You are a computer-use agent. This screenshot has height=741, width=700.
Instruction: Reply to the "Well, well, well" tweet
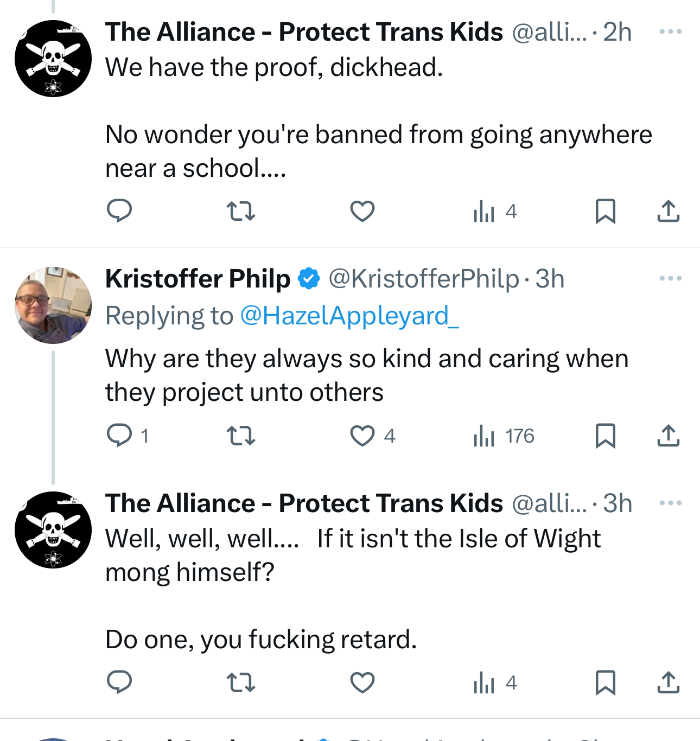point(119,682)
